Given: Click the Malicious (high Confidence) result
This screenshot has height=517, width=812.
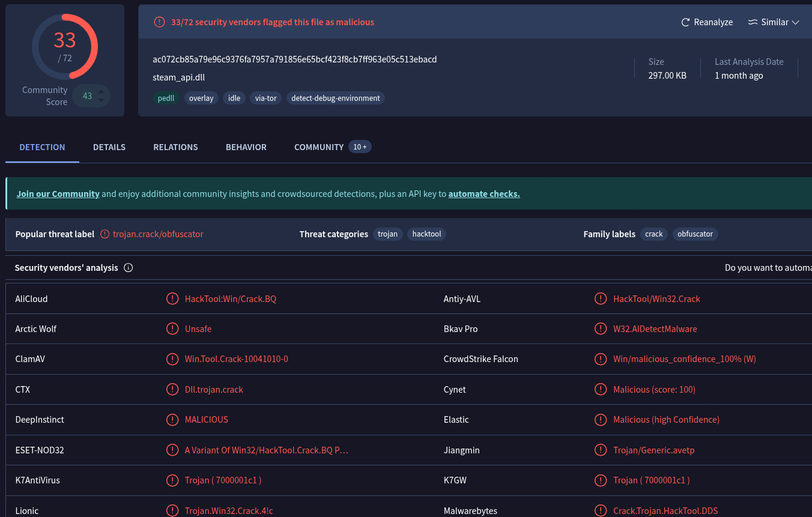Looking at the screenshot, I should pos(667,419).
